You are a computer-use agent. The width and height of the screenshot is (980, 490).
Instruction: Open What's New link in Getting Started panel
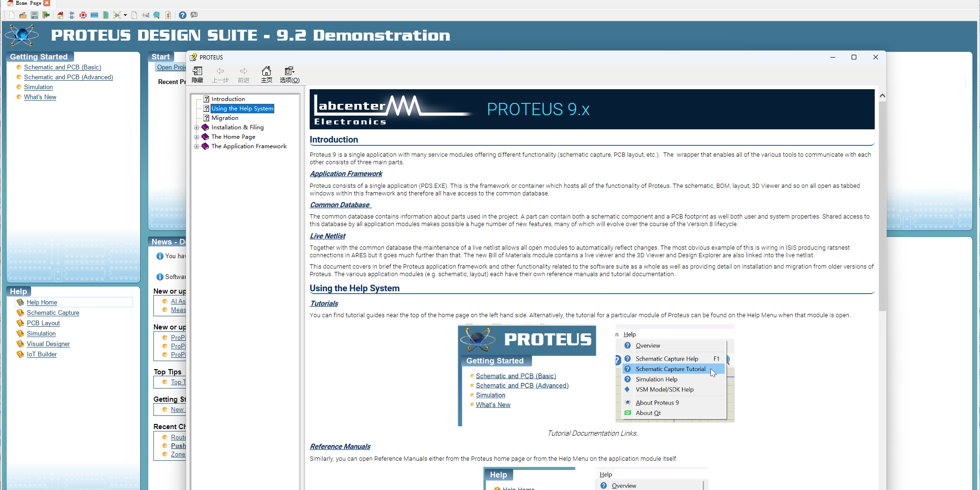[40, 97]
